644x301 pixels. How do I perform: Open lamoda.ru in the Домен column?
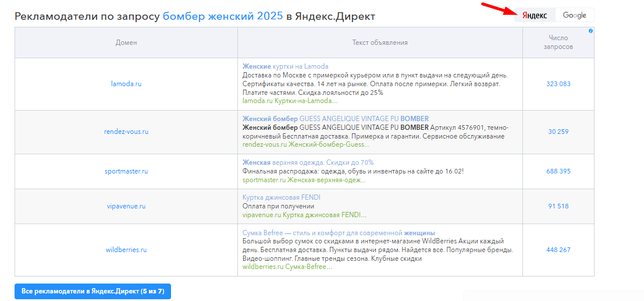pos(126,84)
